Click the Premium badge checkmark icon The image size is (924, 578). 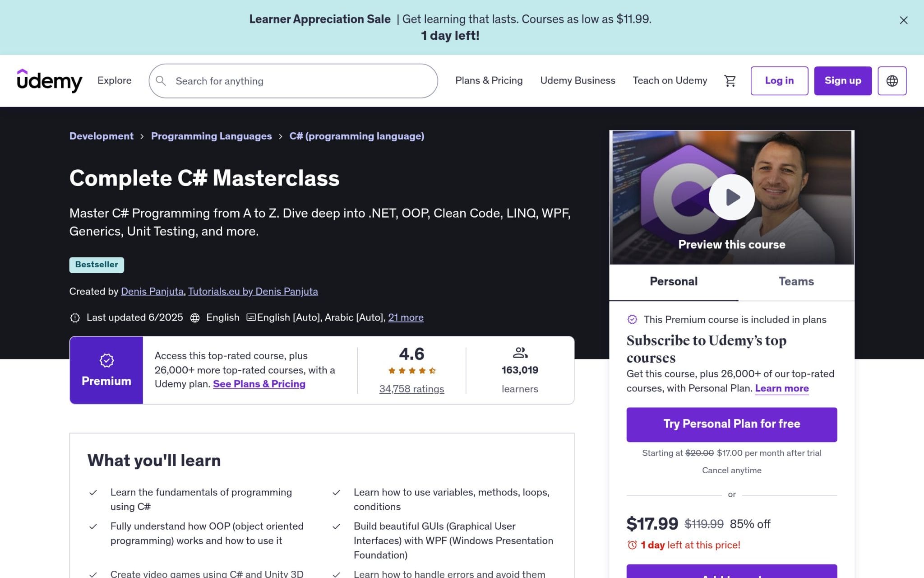[106, 360]
